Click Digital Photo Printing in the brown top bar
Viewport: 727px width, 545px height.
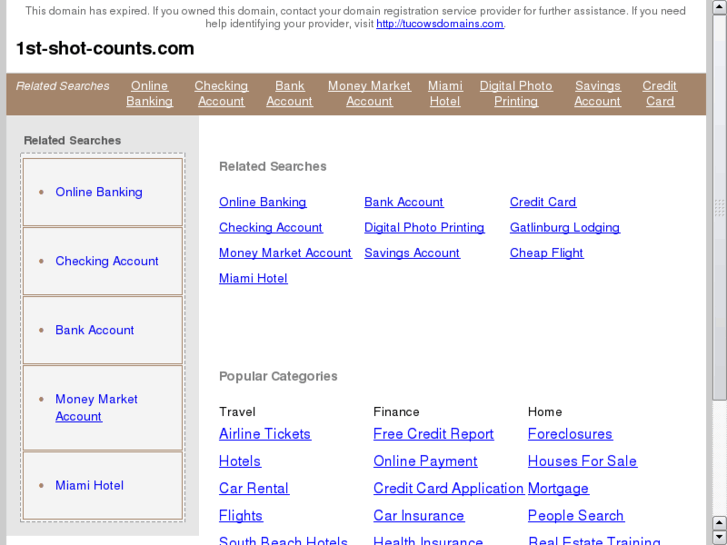(x=516, y=93)
